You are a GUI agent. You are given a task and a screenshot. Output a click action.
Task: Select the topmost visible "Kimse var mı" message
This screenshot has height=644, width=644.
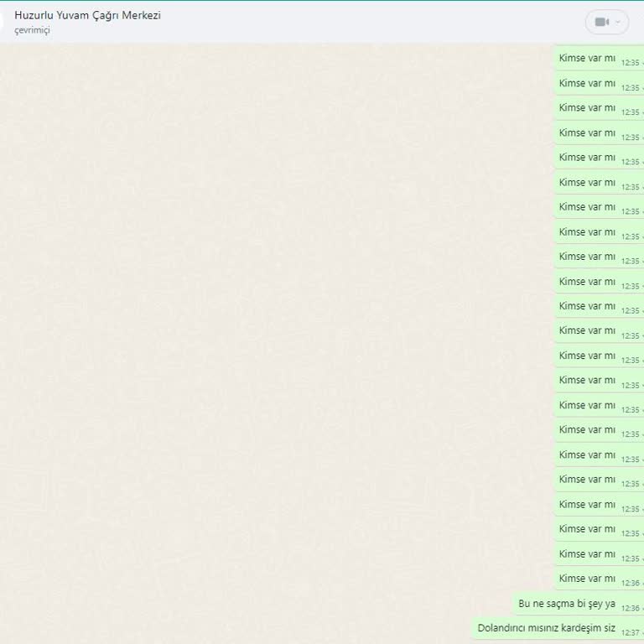(x=587, y=59)
